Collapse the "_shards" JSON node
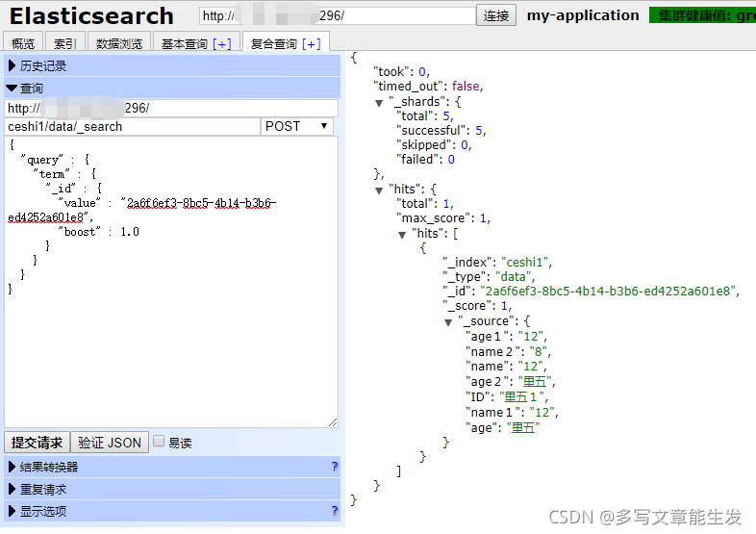 point(379,103)
